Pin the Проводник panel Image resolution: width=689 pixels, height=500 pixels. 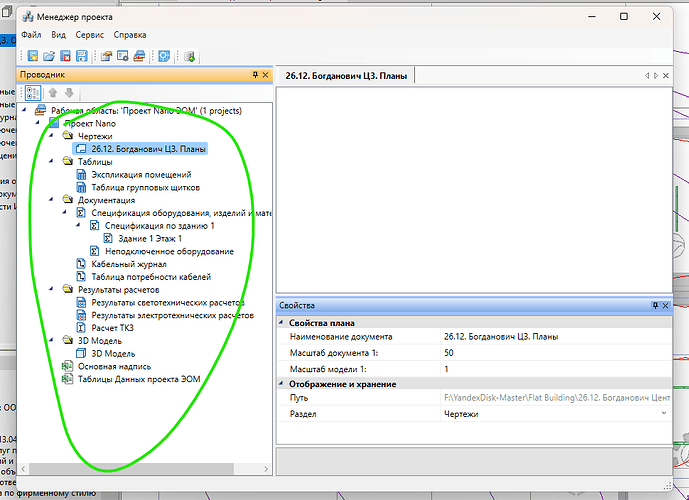click(255, 75)
